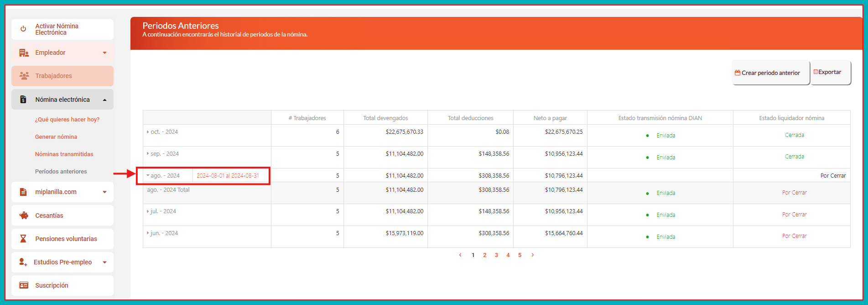Click the power icon for Activar Nómina Electrónica
The image size is (868, 305).
[23, 29]
